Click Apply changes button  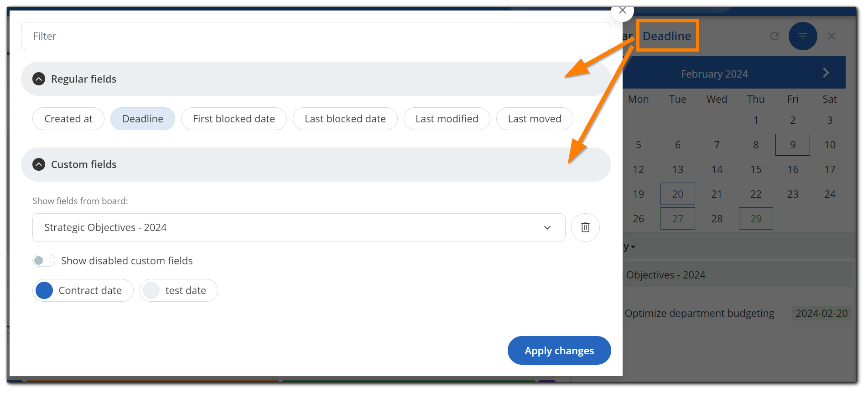(x=559, y=351)
